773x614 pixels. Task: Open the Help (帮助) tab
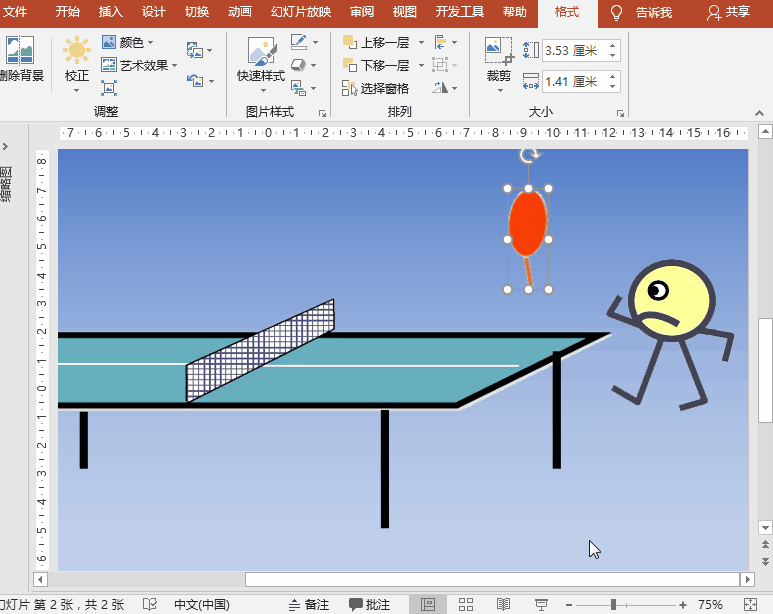(x=515, y=12)
